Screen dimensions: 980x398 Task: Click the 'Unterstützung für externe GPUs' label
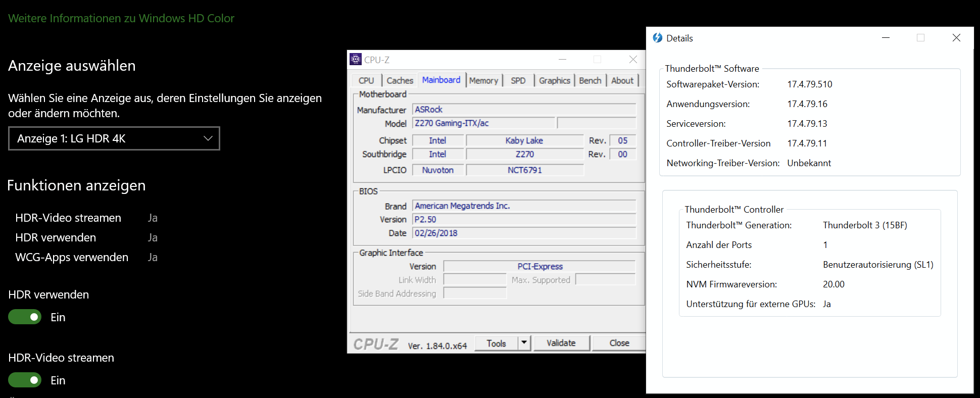pyautogui.click(x=751, y=304)
